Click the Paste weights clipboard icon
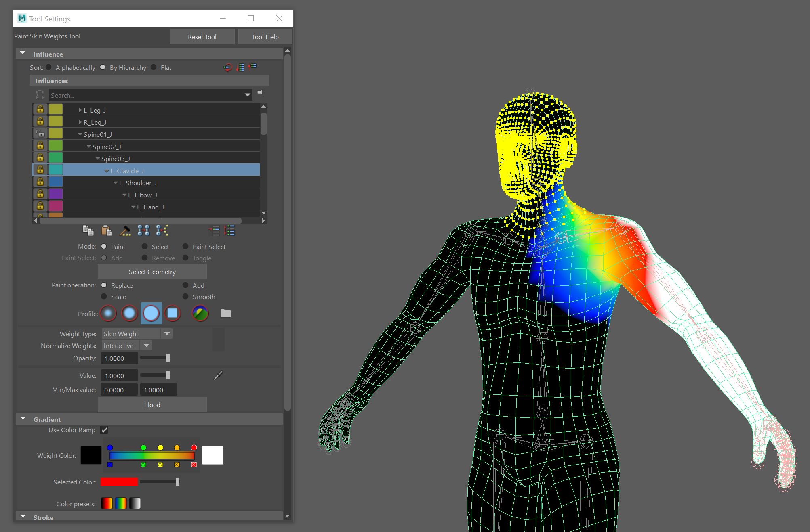This screenshot has width=810, height=532. pyautogui.click(x=107, y=230)
